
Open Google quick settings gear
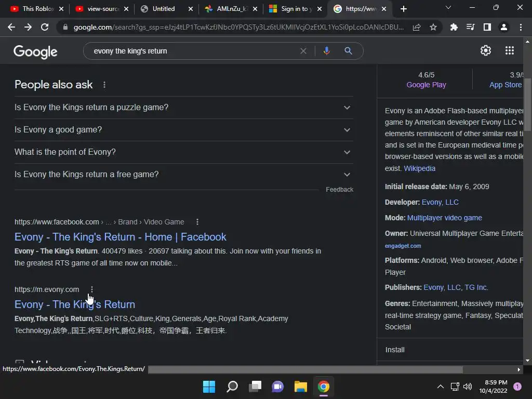click(486, 50)
